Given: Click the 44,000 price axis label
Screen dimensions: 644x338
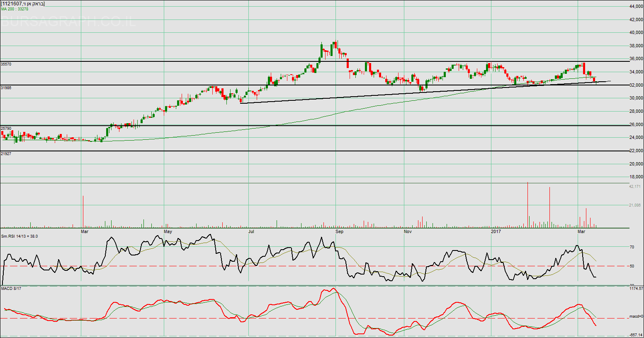Looking at the screenshot, I should (636, 7).
